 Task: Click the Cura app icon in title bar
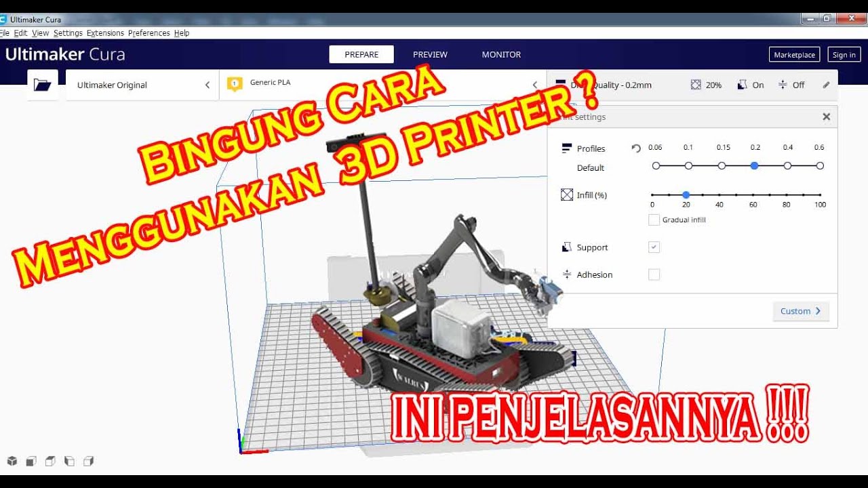[3, 19]
